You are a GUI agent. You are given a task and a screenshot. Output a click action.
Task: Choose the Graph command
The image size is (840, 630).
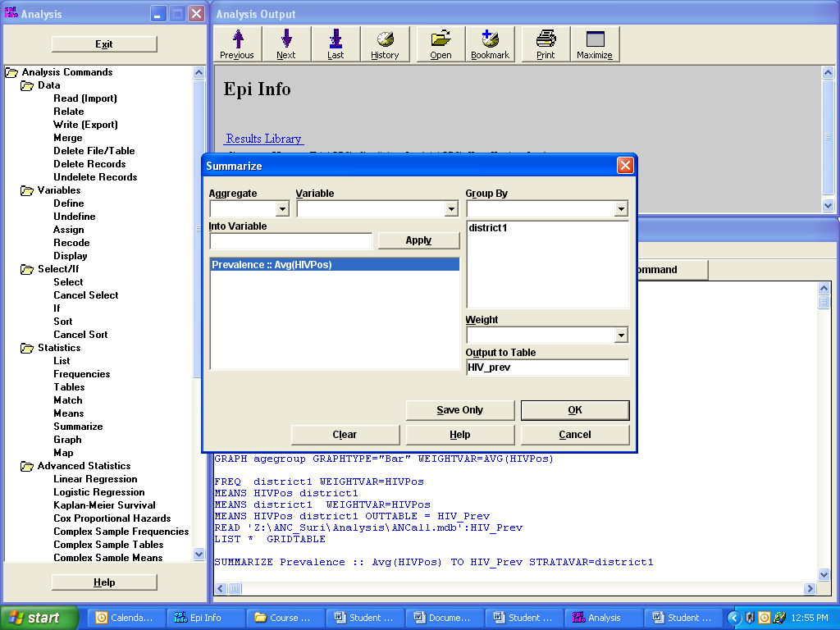point(67,440)
